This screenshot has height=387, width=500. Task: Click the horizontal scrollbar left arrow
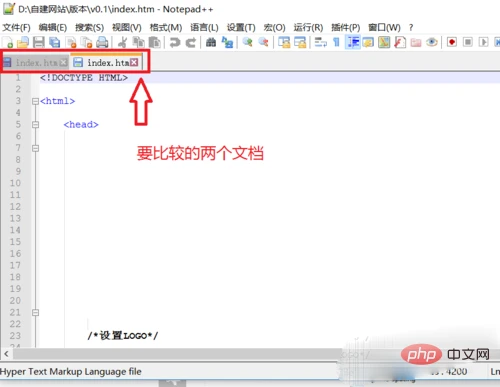tap(6, 354)
